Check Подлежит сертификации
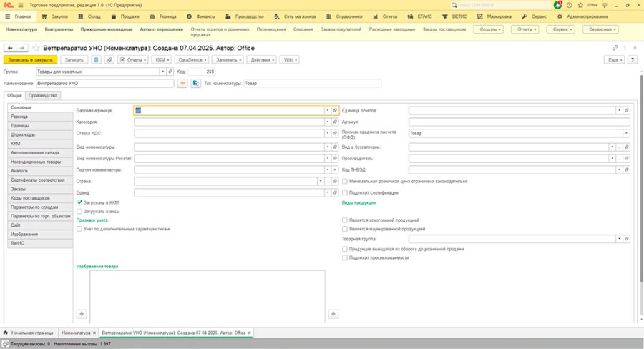The image size is (644, 349). [x=345, y=192]
